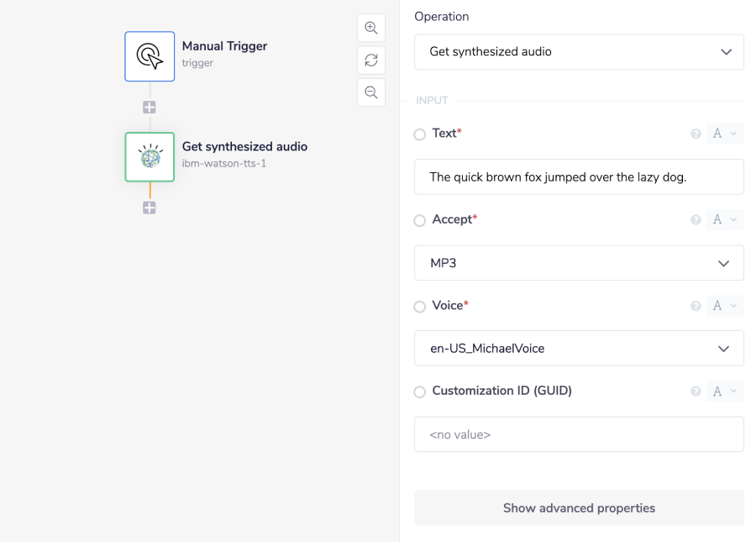Click the help icon beside Customization ID
Image resolution: width=756 pixels, height=542 pixels.
696,392
